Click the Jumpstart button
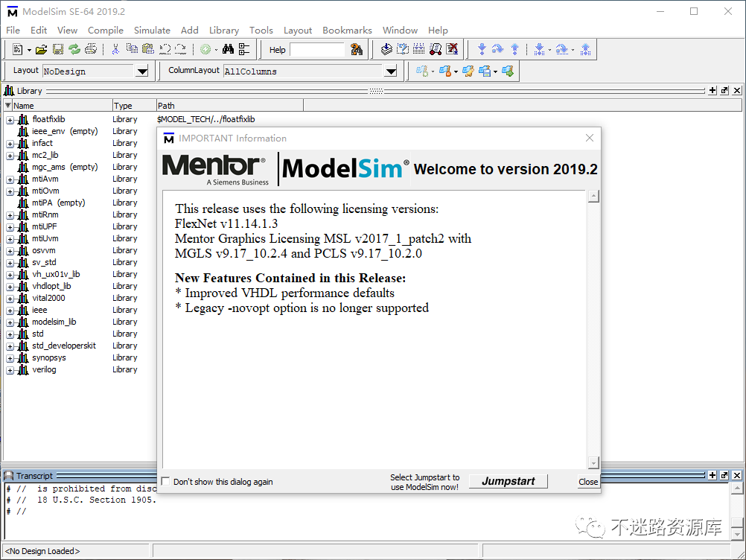Viewport: 746px width, 560px height. [x=508, y=481]
